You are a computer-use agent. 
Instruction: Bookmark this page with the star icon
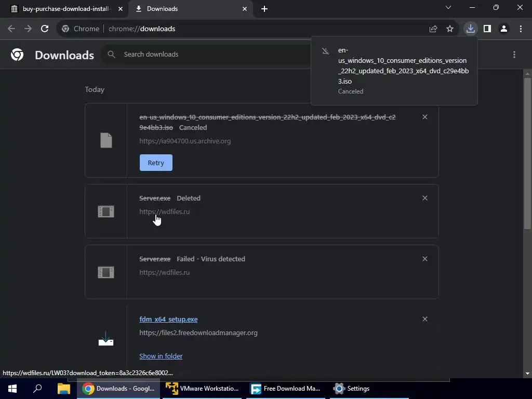point(450,29)
